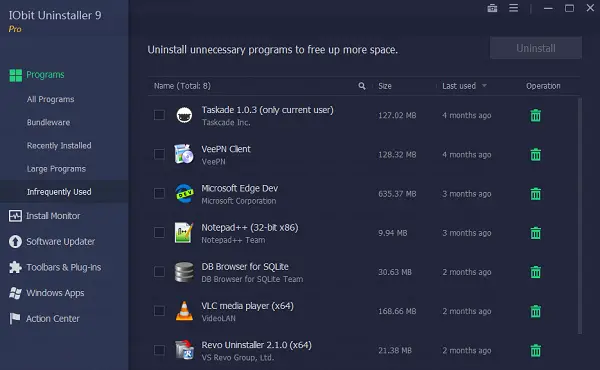
Task: Click trash icon for VeePN Client
Action: tap(535, 155)
